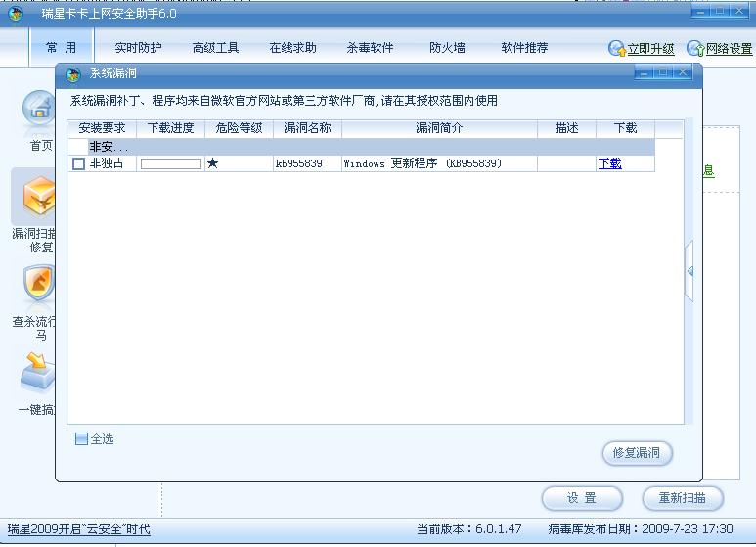Toggle the 全选 select-all checkbox
The width and height of the screenshot is (756, 547).
click(x=81, y=438)
